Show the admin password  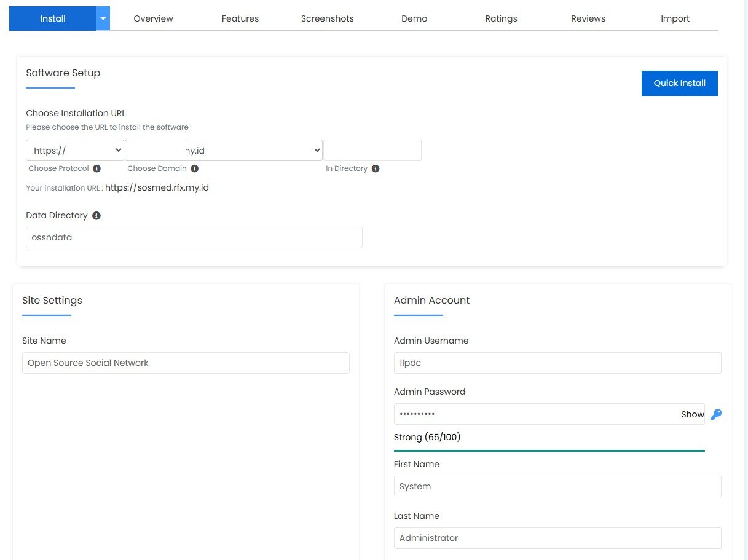coord(692,414)
